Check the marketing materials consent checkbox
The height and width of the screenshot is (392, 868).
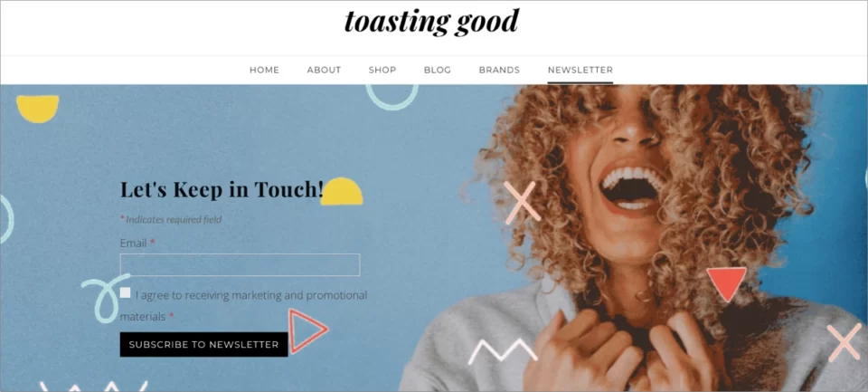pyautogui.click(x=125, y=292)
